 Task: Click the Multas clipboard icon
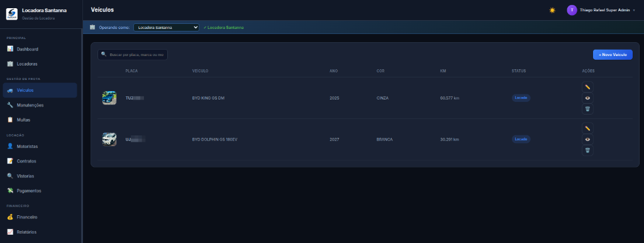[x=10, y=120]
